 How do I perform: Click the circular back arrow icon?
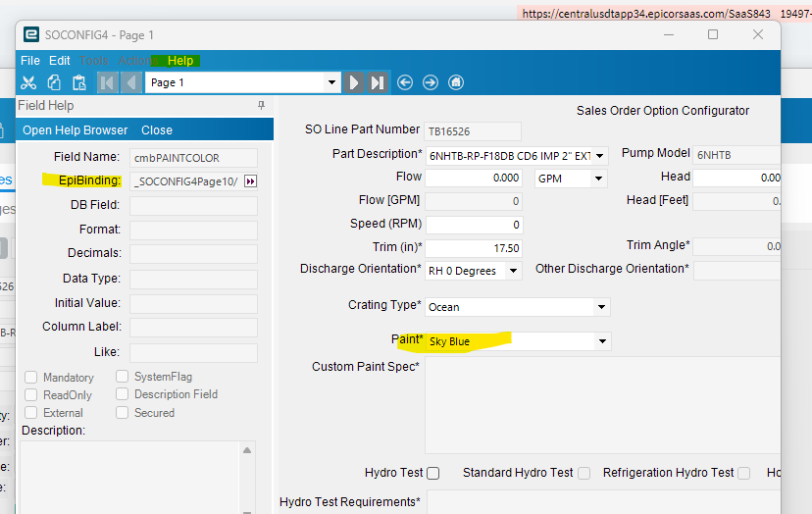(405, 82)
